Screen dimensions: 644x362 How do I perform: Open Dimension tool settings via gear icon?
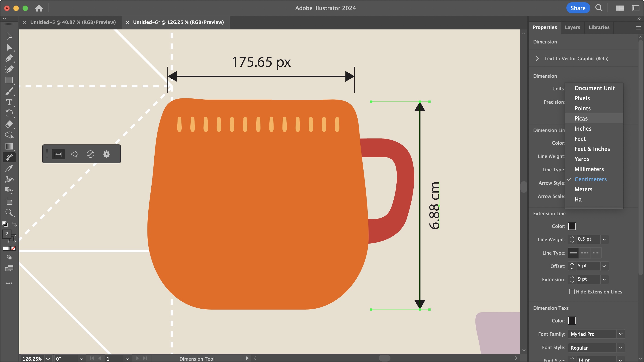pos(106,154)
